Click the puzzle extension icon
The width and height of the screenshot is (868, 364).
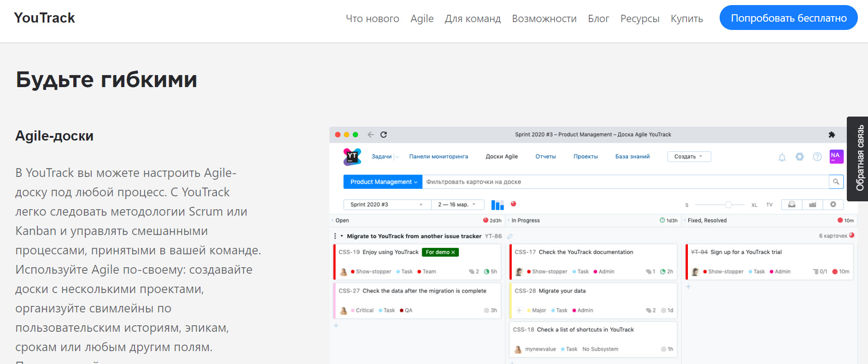(x=832, y=135)
